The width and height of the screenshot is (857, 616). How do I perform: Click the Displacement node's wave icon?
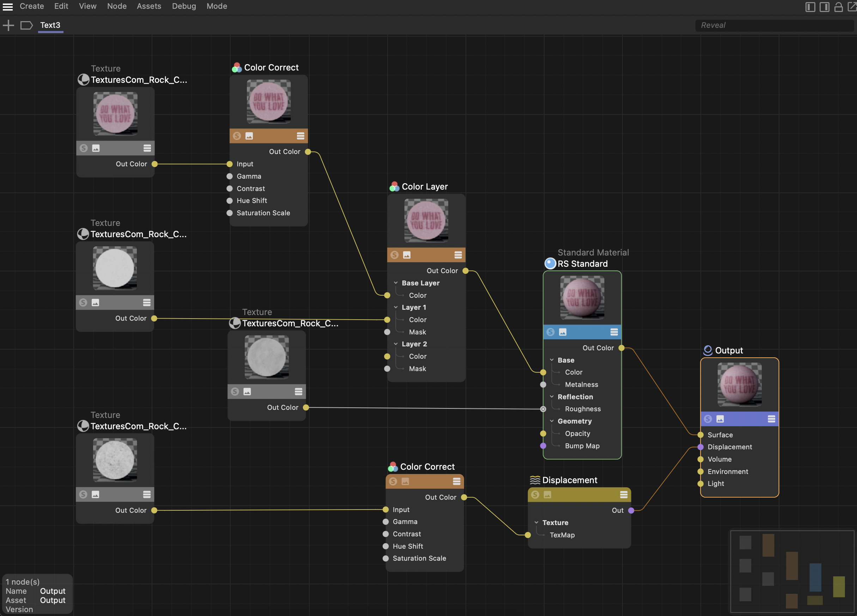coord(535,480)
